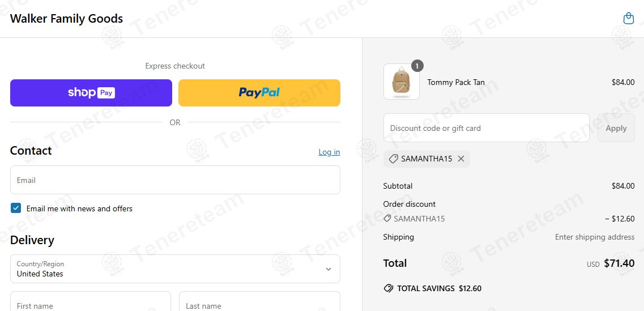This screenshot has width=644, height=311.
Task: Click the Apply discount button
Action: 616,128
